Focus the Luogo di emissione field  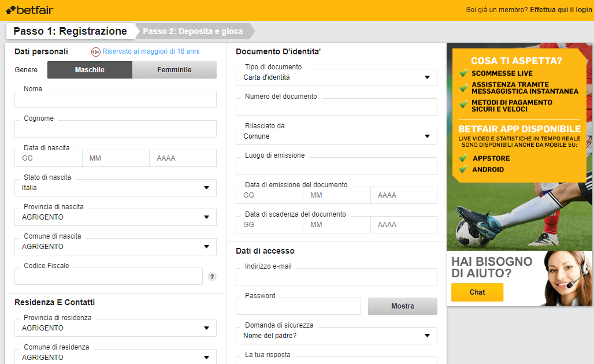[x=336, y=166]
